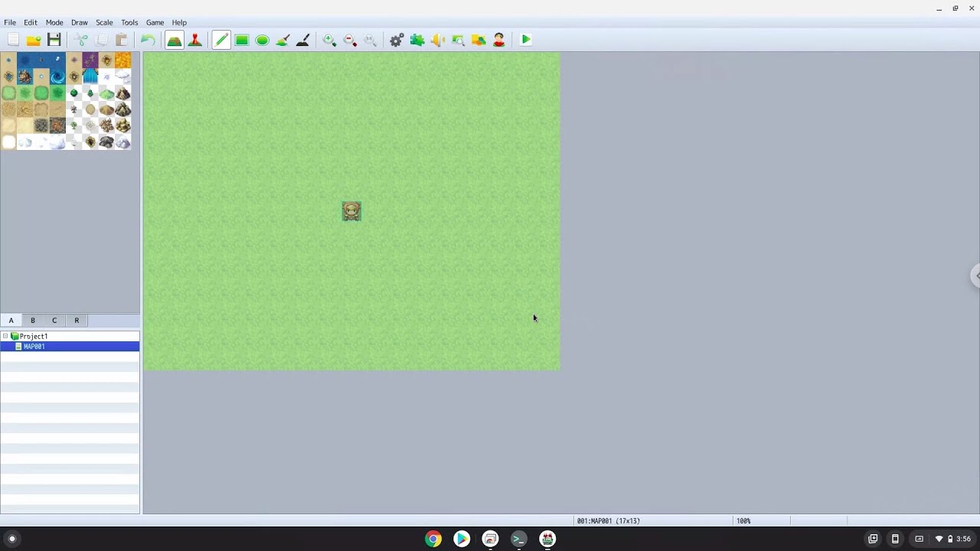
Task: Open Chrome from the shelf
Action: tap(433, 539)
